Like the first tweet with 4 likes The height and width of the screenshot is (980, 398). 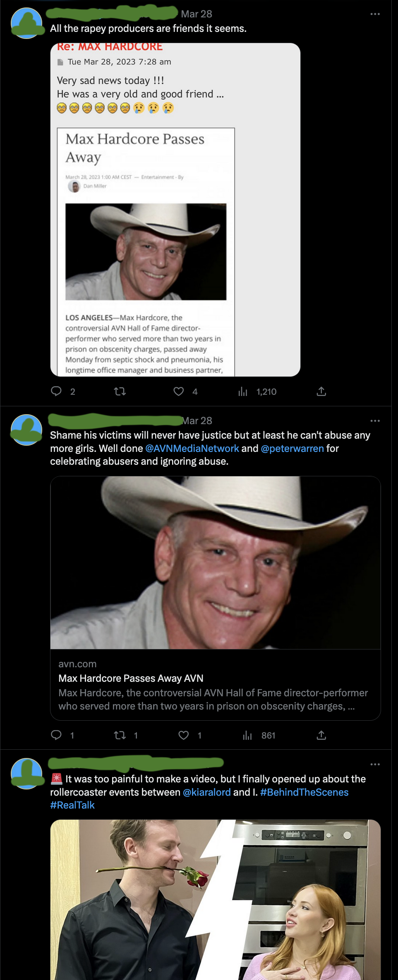point(179,391)
